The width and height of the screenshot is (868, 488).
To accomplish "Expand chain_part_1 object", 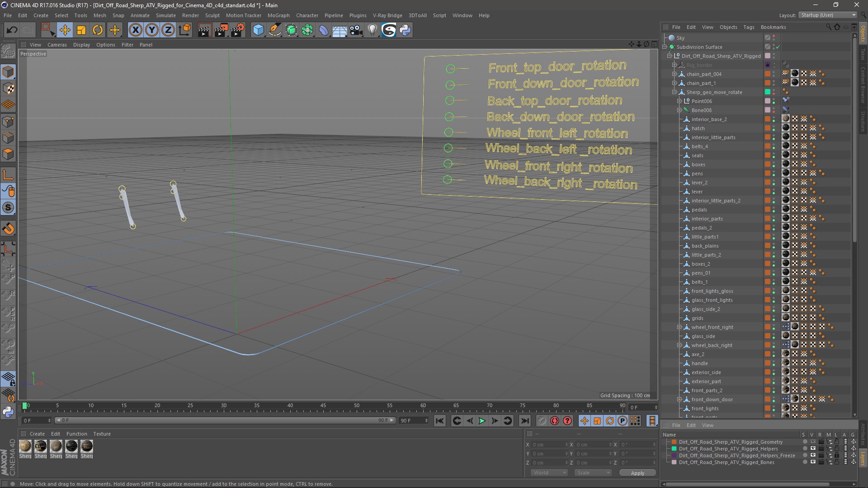I will point(674,83).
